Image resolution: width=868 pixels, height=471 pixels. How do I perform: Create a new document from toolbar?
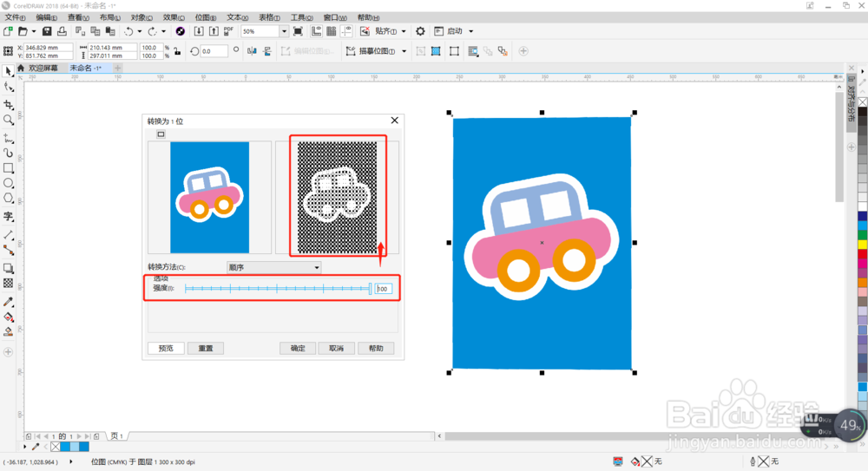(8, 31)
